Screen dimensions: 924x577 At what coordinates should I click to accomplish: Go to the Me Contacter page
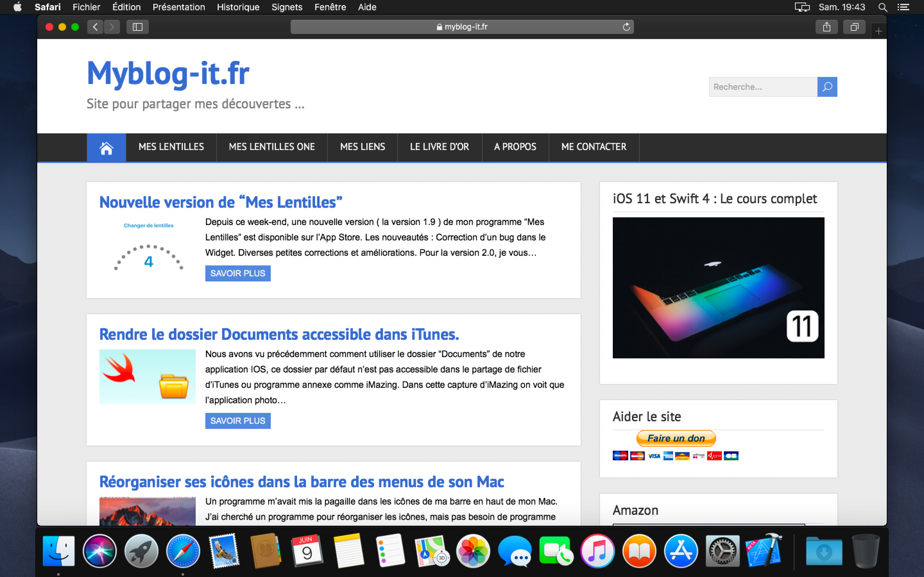tap(594, 147)
